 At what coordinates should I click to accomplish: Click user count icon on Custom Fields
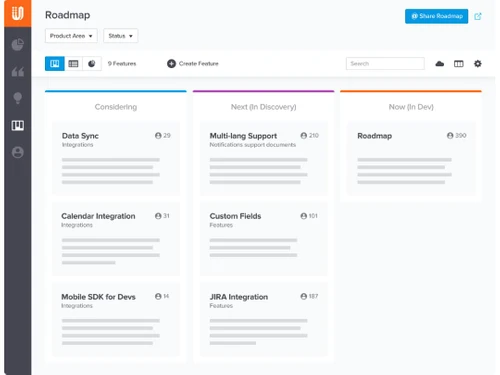pyautogui.click(x=304, y=216)
